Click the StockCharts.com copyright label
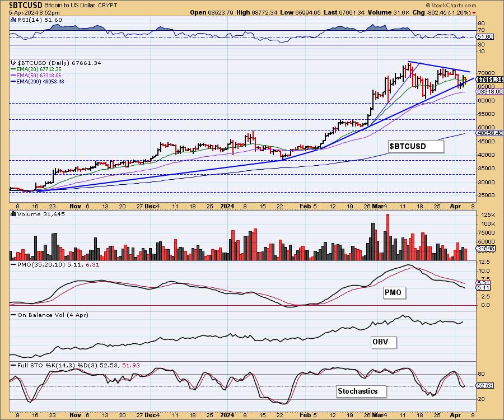The width and height of the screenshot is (504, 420). point(451,5)
